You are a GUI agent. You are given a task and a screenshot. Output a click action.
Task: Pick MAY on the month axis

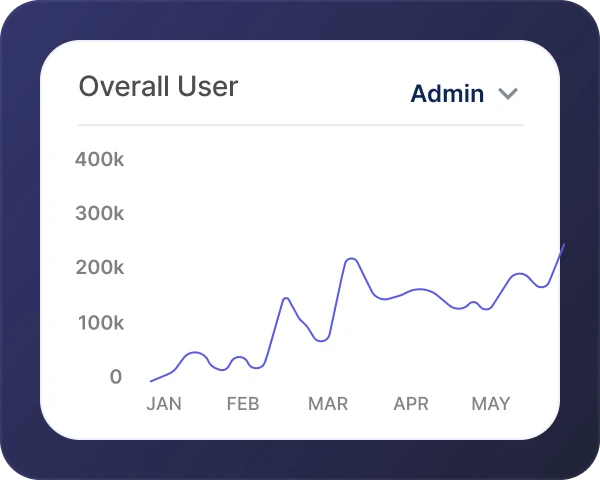491,404
